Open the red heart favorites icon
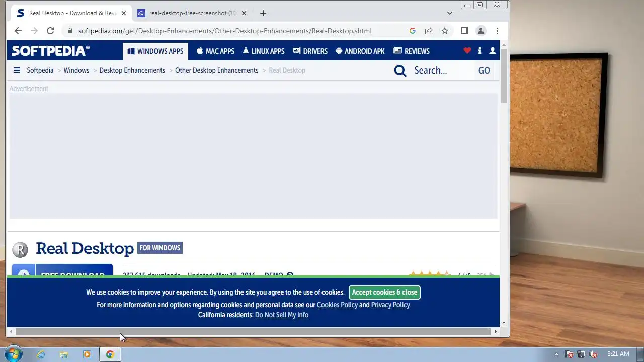644x362 pixels. point(467,51)
